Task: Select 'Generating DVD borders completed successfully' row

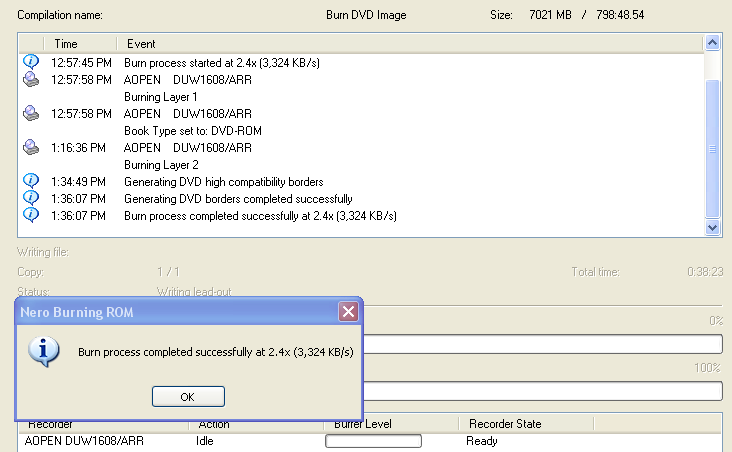Action: click(x=238, y=199)
